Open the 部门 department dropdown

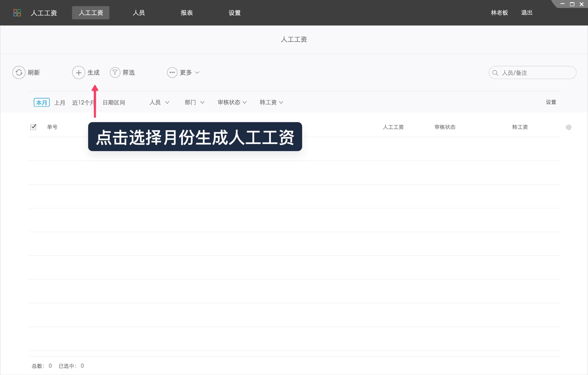pyautogui.click(x=194, y=102)
